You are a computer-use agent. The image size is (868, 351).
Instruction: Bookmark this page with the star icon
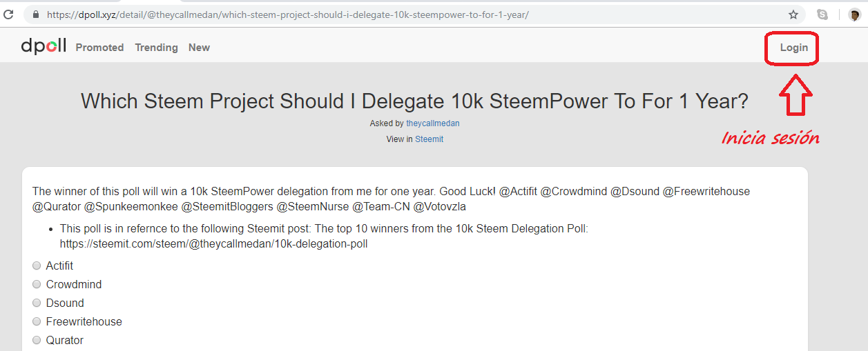(x=793, y=14)
